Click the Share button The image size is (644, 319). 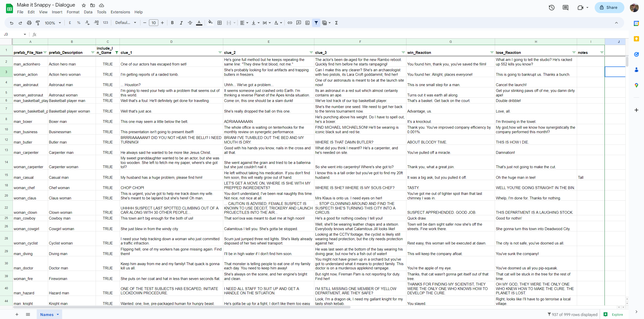(609, 8)
